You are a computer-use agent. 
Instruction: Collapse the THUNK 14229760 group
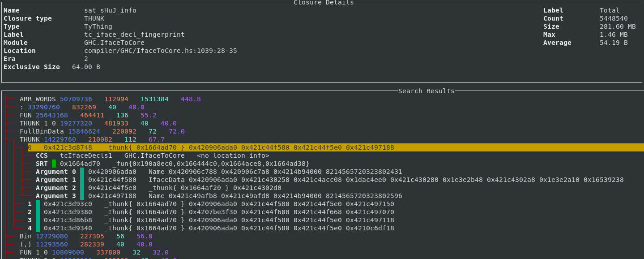(x=30, y=139)
